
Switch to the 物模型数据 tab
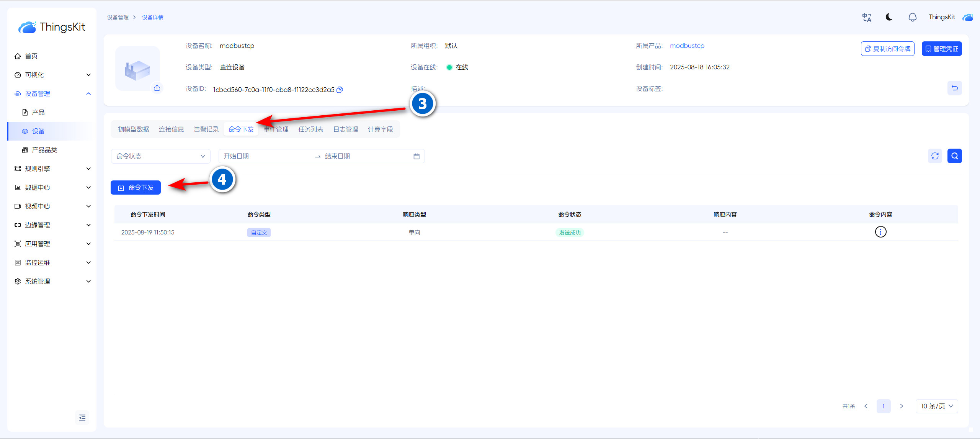pyautogui.click(x=133, y=129)
